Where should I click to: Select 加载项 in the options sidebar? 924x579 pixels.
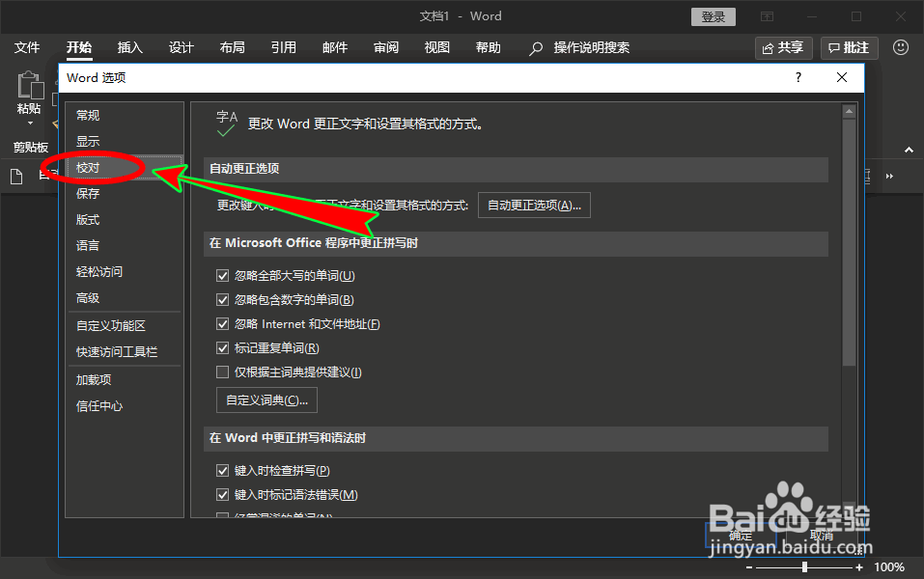(125, 380)
